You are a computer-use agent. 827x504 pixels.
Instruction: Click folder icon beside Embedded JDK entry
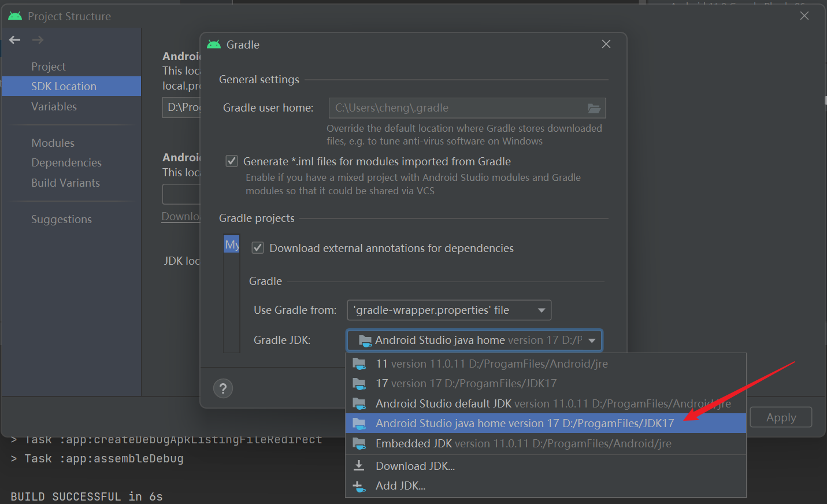(x=359, y=444)
